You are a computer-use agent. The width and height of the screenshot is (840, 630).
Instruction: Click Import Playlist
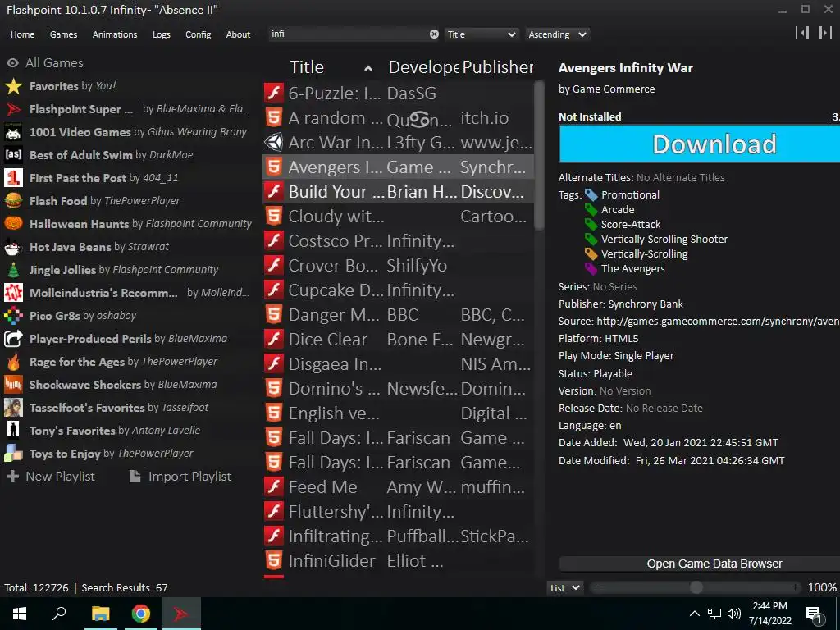tap(180, 477)
